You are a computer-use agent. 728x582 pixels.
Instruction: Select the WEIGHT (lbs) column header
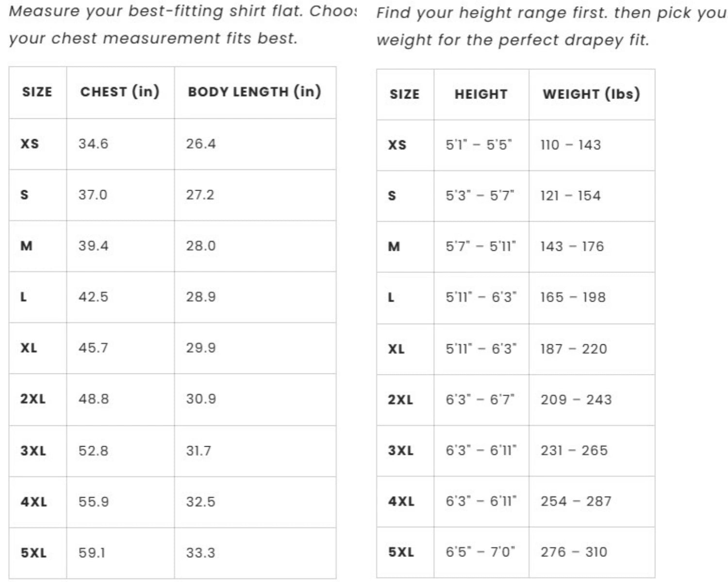click(x=591, y=94)
